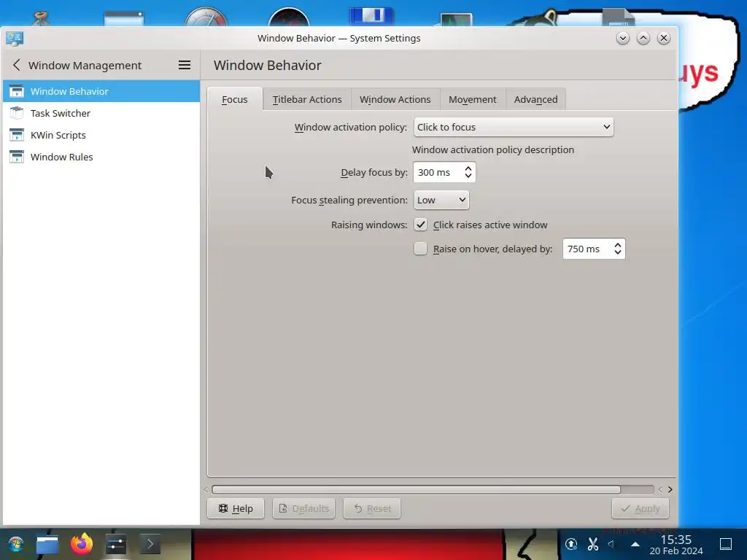Increase Raise on hover delay
This screenshot has width=747, height=560.
pyautogui.click(x=618, y=245)
